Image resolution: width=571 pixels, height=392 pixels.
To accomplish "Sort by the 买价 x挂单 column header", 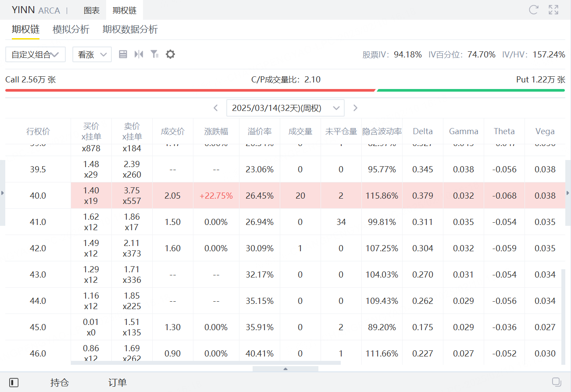I will tap(91, 131).
